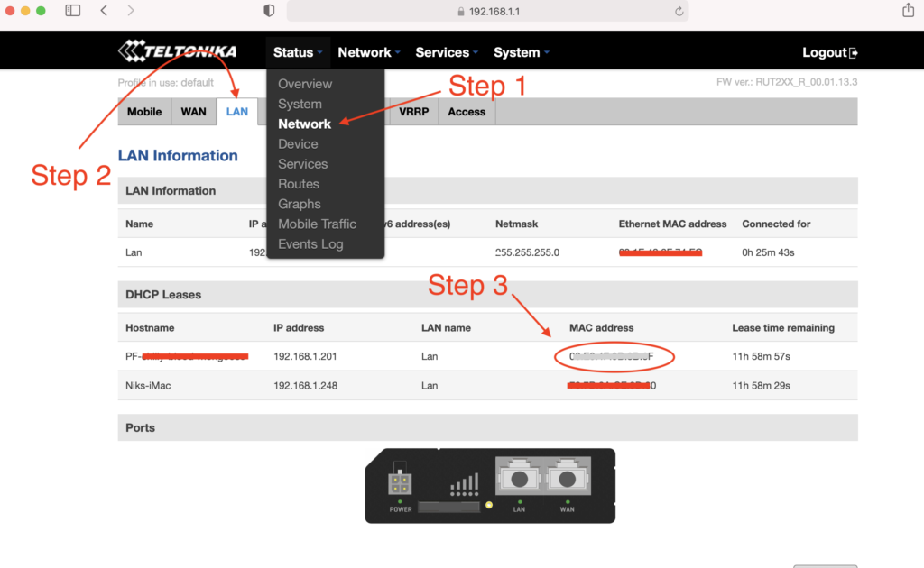
Task: Open the Safari share icon
Action: coord(908,11)
